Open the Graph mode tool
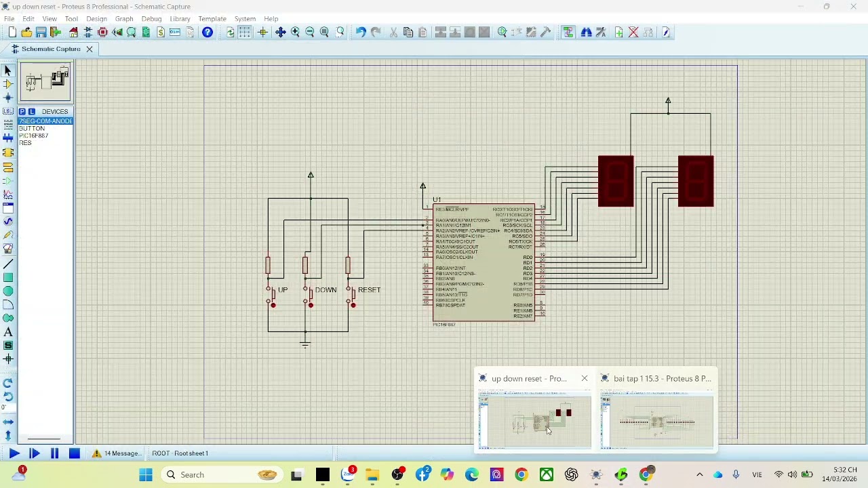The image size is (868, 488). point(8,195)
